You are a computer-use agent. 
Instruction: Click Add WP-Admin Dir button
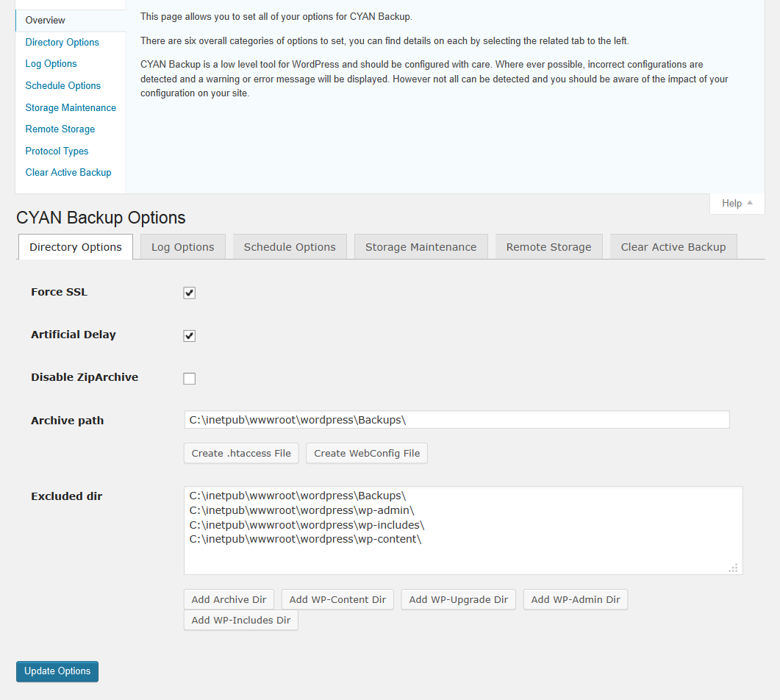(576, 599)
